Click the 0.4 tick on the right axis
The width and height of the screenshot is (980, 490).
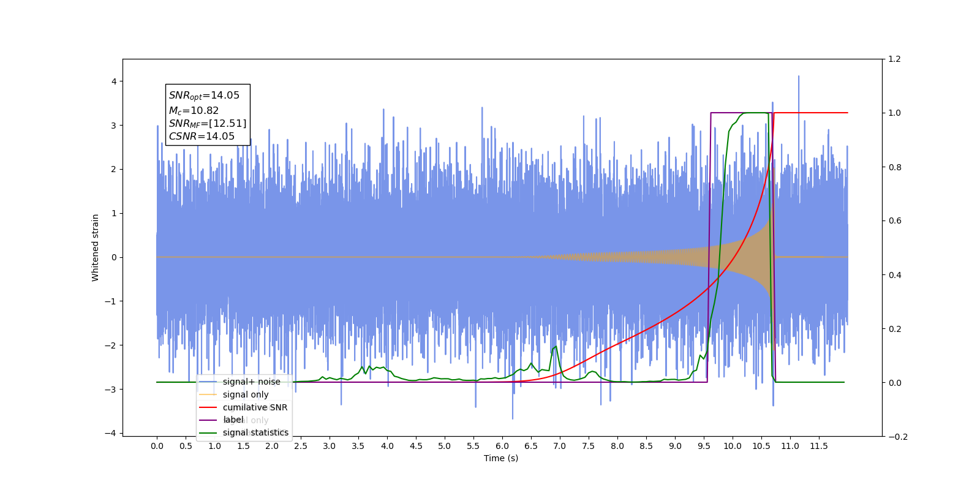pyautogui.click(x=894, y=275)
